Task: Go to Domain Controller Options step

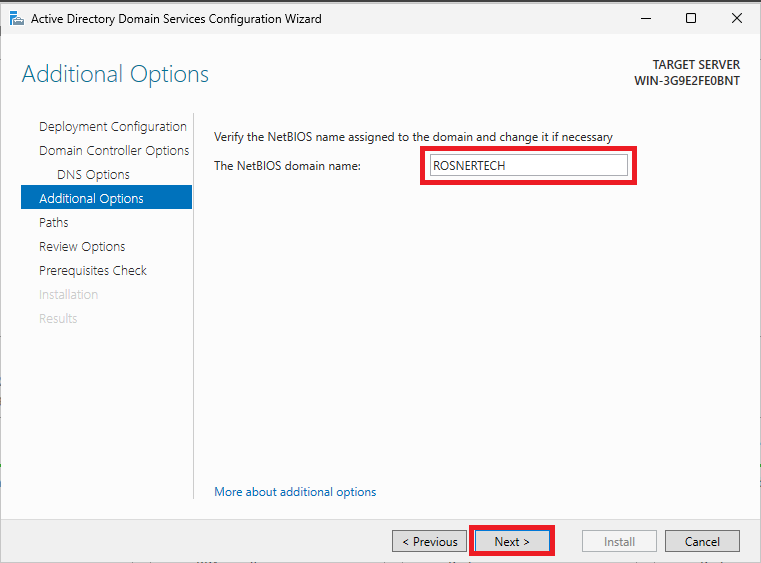Action: pos(114,150)
